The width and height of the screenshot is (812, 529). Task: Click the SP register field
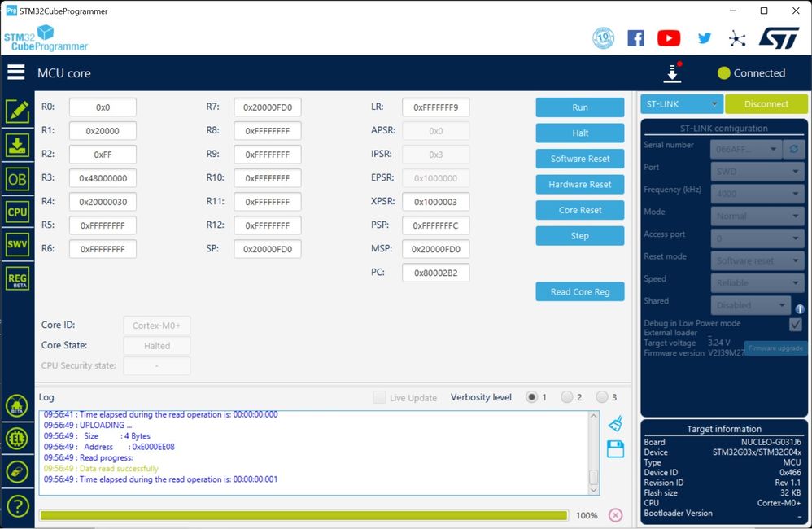267,249
